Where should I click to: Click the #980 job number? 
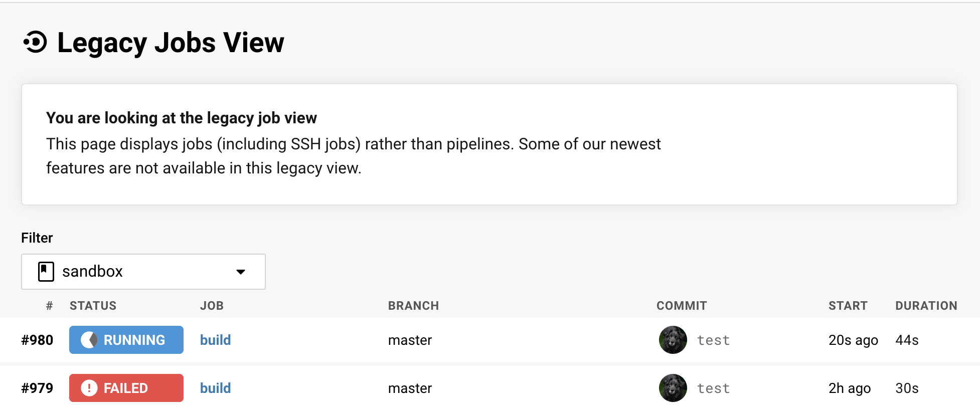(x=37, y=340)
